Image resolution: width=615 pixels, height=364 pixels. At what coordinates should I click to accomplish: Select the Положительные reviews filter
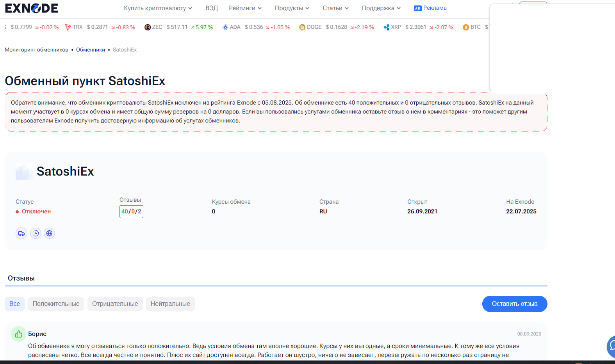coord(56,304)
